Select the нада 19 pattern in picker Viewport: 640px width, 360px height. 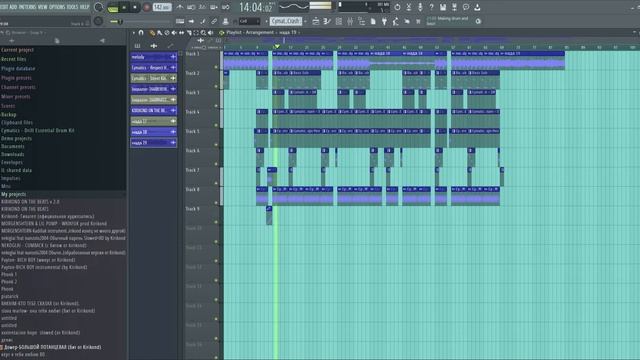[x=153, y=143]
